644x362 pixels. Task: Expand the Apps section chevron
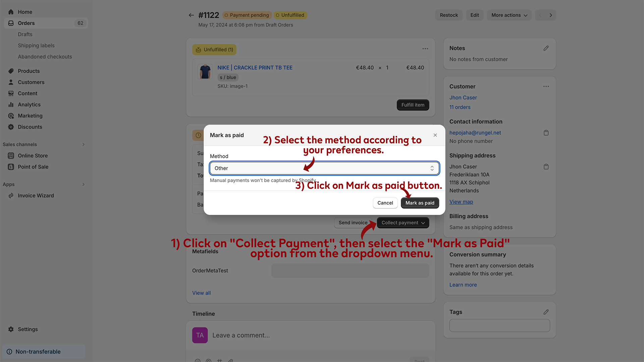[x=84, y=184]
